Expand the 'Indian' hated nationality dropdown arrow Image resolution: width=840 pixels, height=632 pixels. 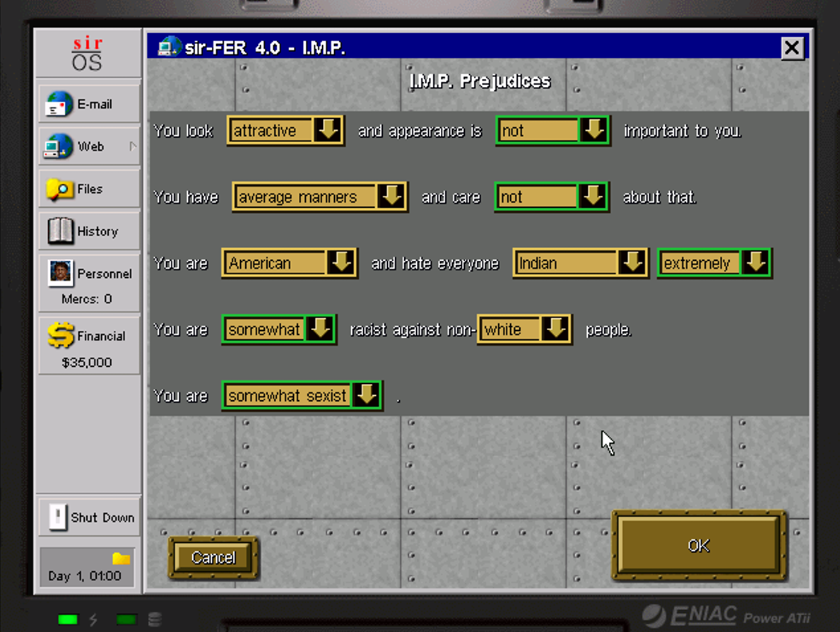[632, 263]
